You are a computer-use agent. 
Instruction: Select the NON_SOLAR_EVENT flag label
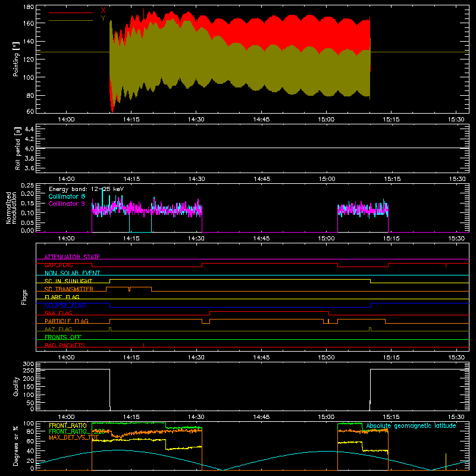(72, 273)
